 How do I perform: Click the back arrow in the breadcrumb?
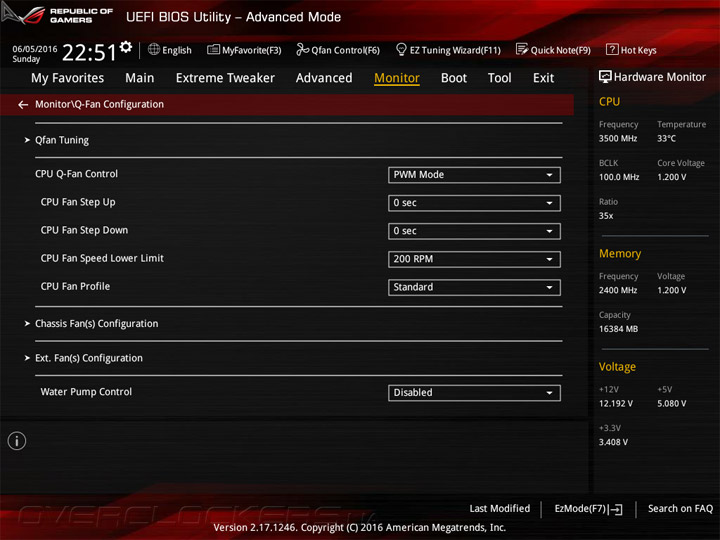click(23, 105)
